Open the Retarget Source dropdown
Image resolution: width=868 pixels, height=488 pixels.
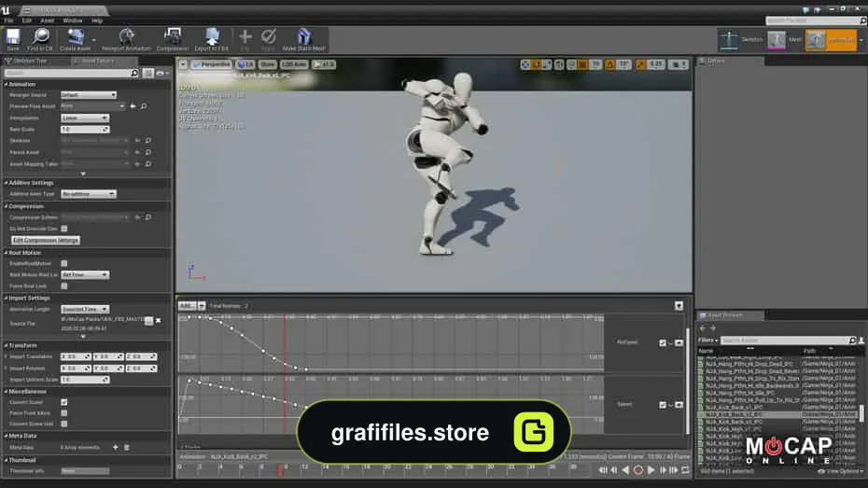click(89, 95)
